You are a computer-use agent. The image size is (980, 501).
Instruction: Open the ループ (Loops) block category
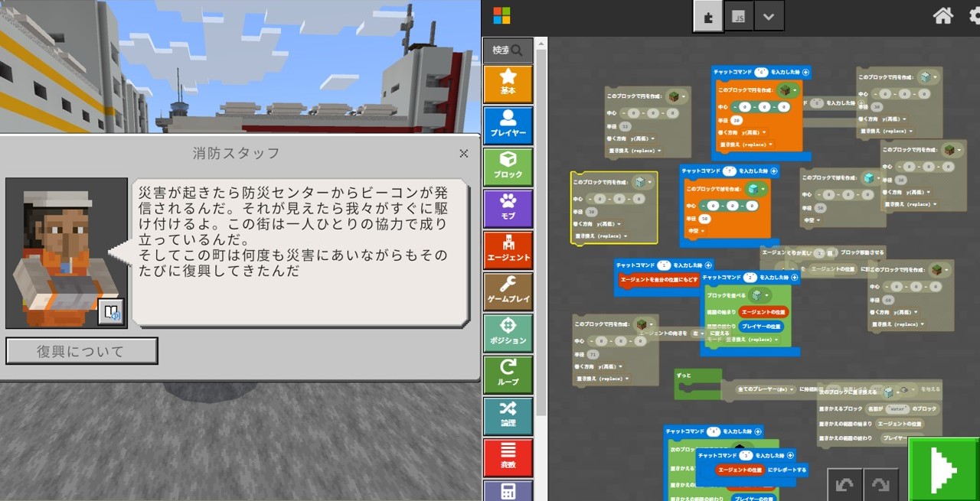[508, 374]
